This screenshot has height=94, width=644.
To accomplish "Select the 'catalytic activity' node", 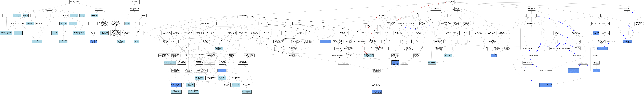I will [x=99, y=9].
